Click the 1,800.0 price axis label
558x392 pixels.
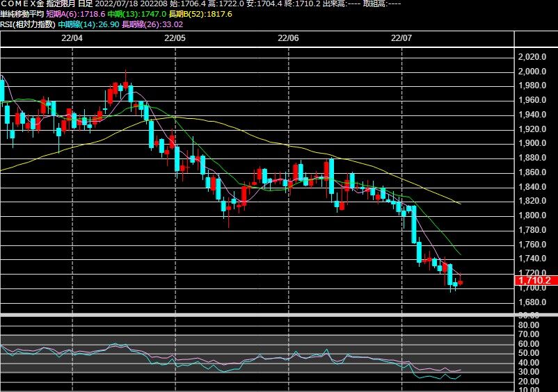click(x=532, y=215)
